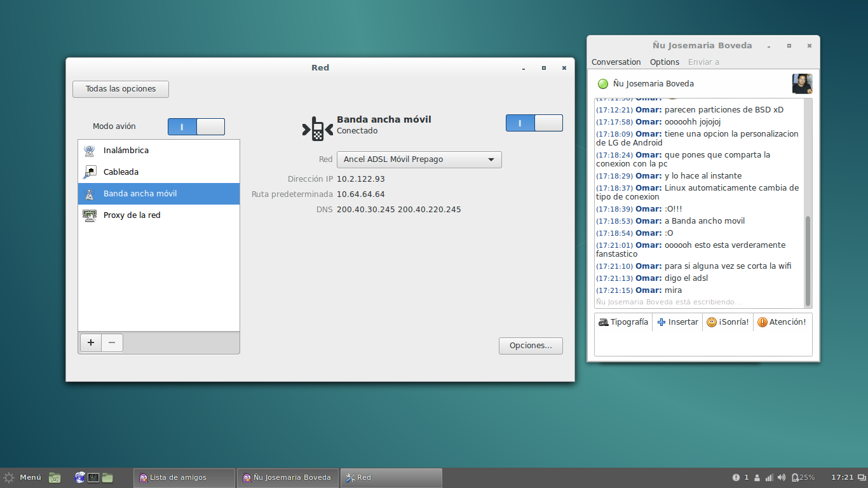Click the battery 25% indicator
This screenshot has width=868, height=488.
[x=803, y=477]
